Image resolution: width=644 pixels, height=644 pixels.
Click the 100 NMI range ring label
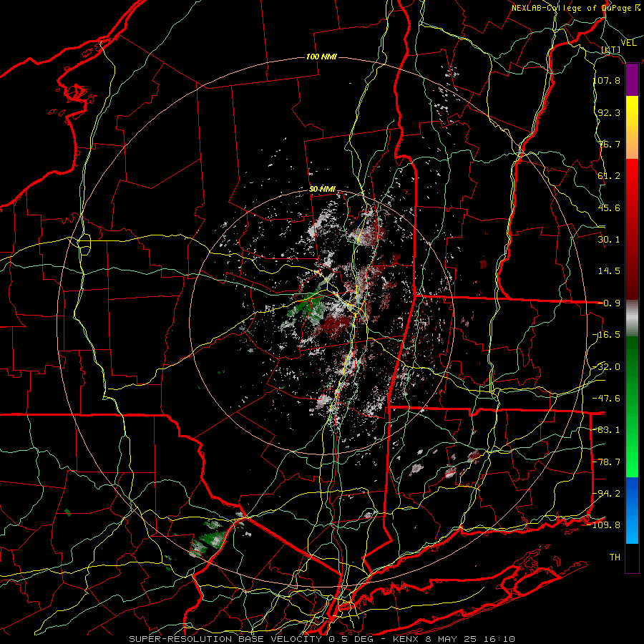(x=321, y=57)
